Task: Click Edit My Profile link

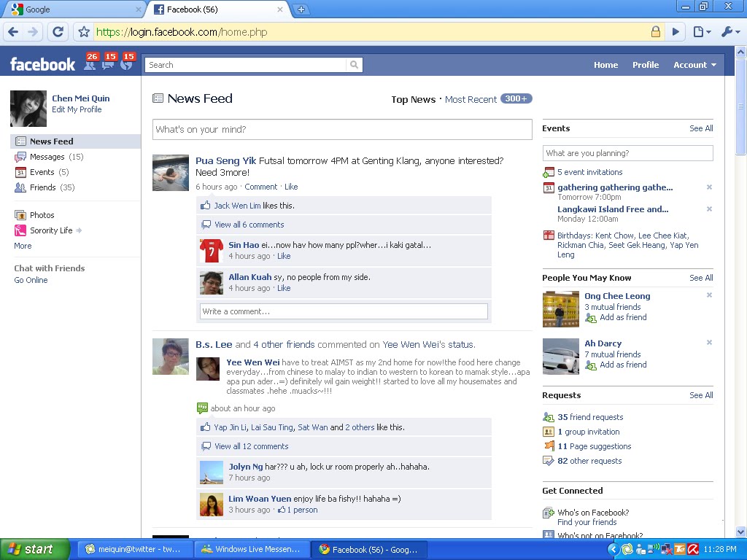Action: pyautogui.click(x=77, y=109)
